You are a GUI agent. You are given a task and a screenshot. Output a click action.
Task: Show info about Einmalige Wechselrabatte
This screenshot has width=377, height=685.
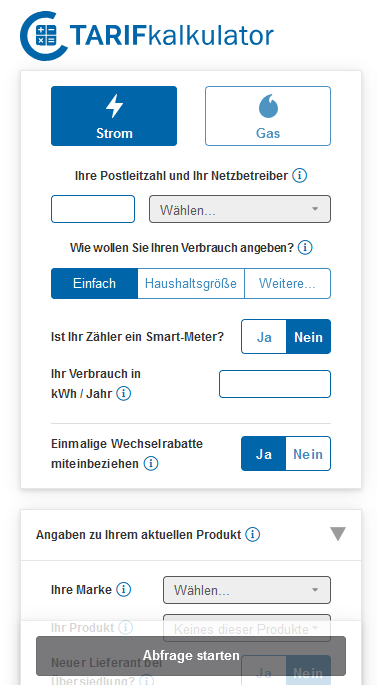[151, 464]
